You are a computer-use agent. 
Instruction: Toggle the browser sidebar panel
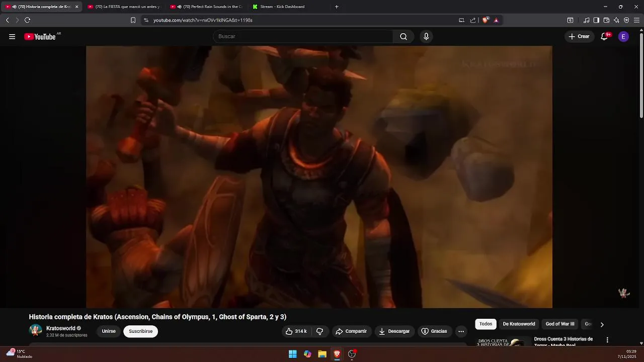click(596, 20)
